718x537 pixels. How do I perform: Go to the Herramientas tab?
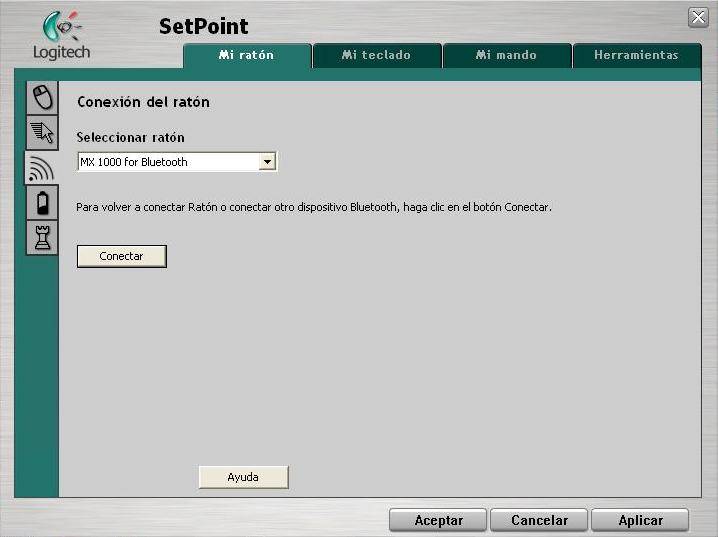[x=636, y=55]
